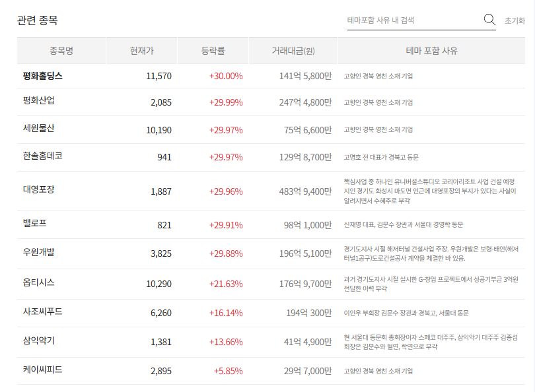Select price 11,570 of 평화홀딩스
Screen dimensions: 535x392
[x=159, y=76]
